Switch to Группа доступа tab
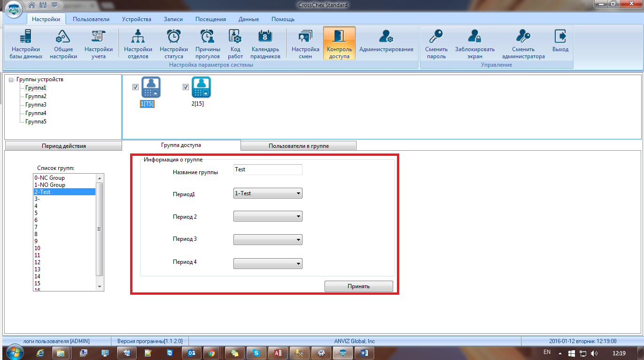The width and height of the screenshot is (644, 360). 181,145
